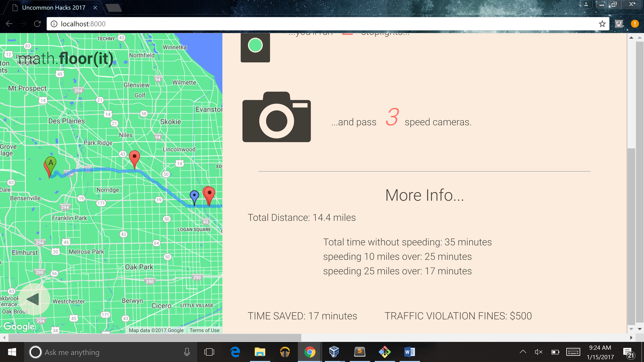
Task: Show hidden system tray icons
Action: click(x=523, y=352)
